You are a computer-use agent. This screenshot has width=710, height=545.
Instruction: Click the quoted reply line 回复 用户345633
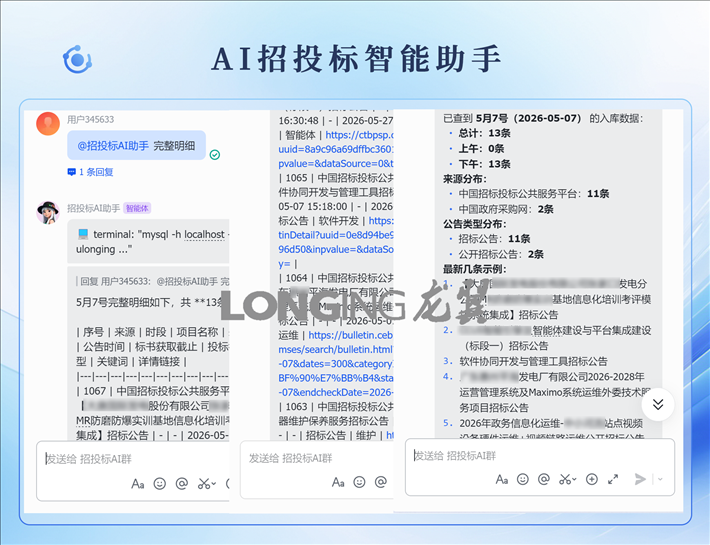pos(152,282)
